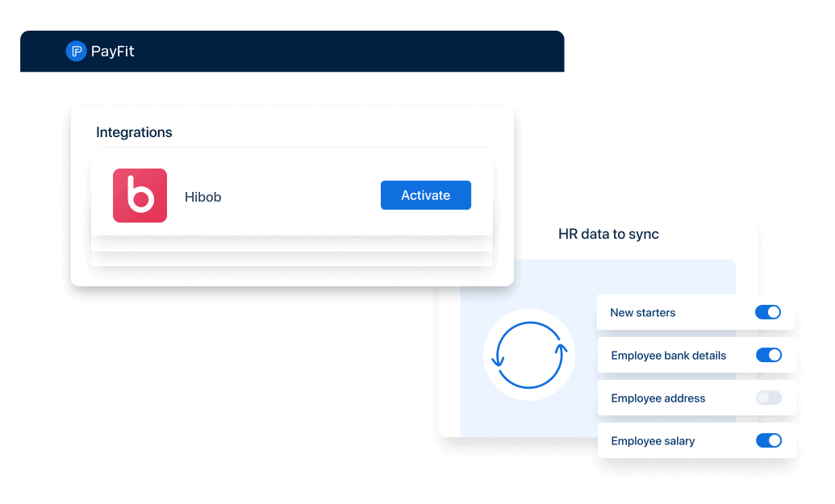Click the circular sync arrows icon

pyautogui.click(x=529, y=355)
